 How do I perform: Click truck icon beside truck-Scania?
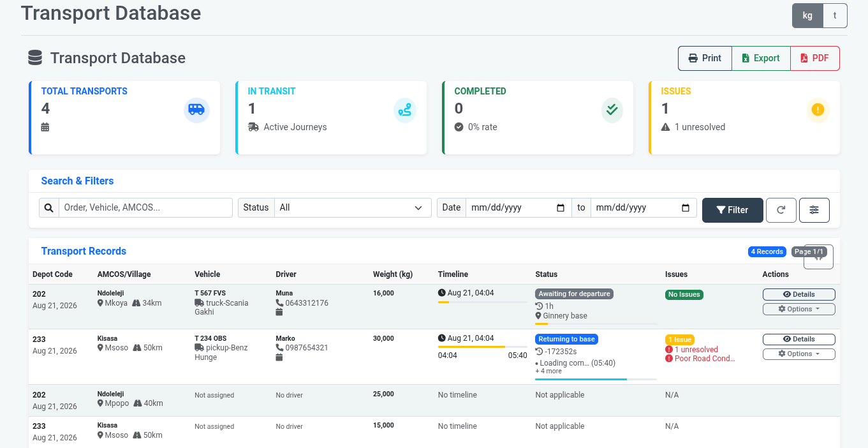point(199,303)
